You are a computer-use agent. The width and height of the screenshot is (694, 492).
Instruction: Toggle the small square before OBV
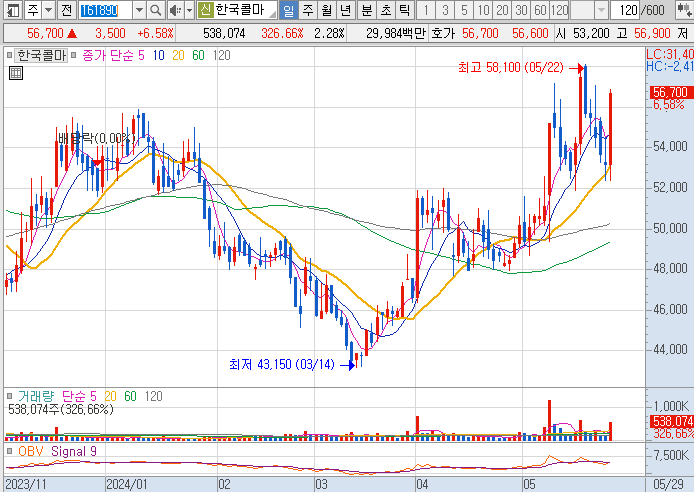9,451
